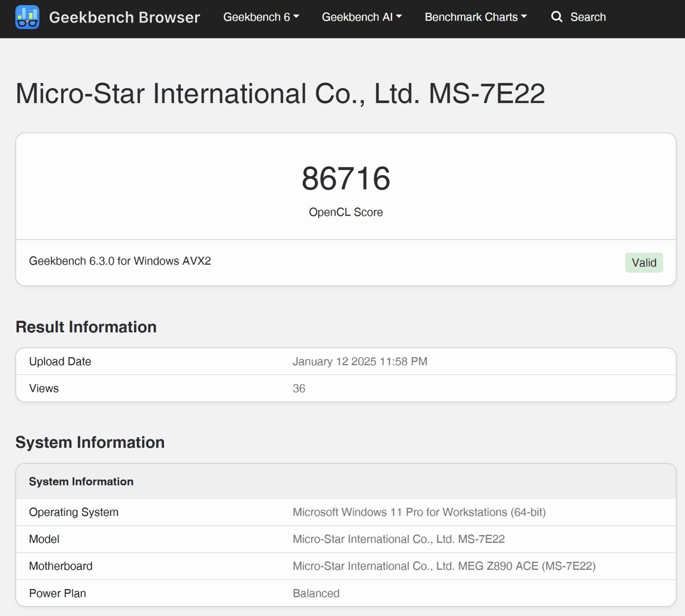Click the Result Information heading

click(x=86, y=327)
